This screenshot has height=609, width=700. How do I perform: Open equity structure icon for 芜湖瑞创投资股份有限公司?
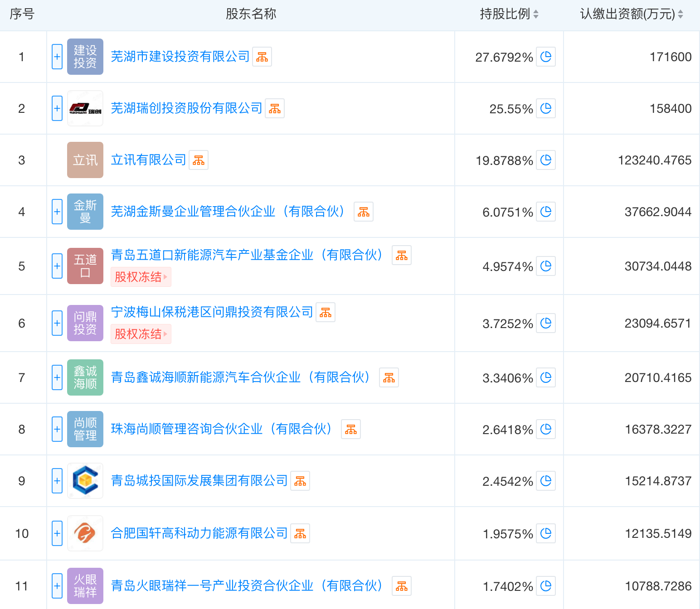tap(275, 108)
